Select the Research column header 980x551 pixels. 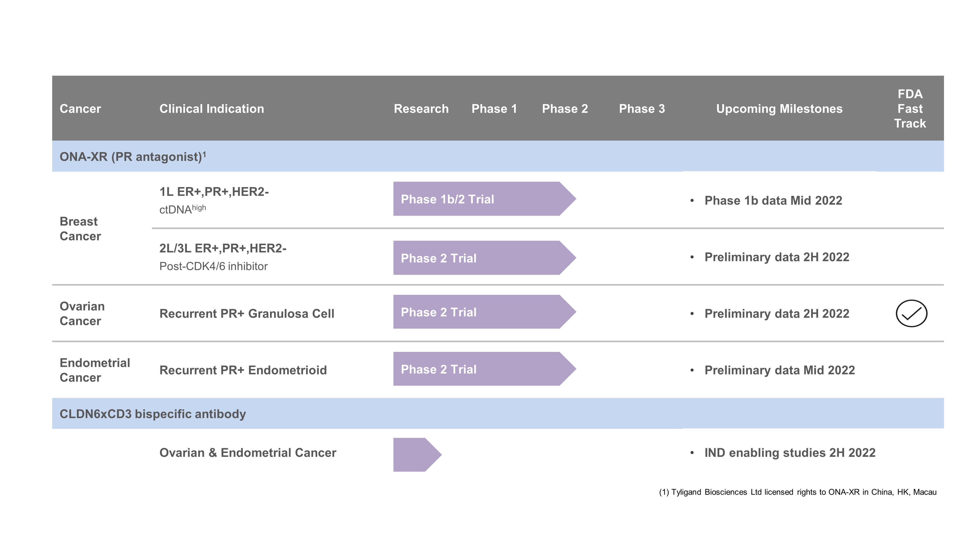(x=421, y=109)
